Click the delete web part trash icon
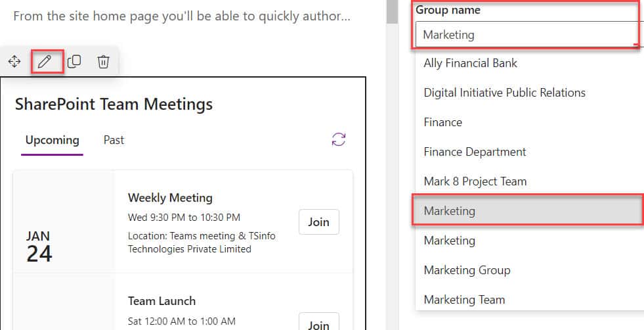The height and width of the screenshot is (330, 644). point(103,62)
